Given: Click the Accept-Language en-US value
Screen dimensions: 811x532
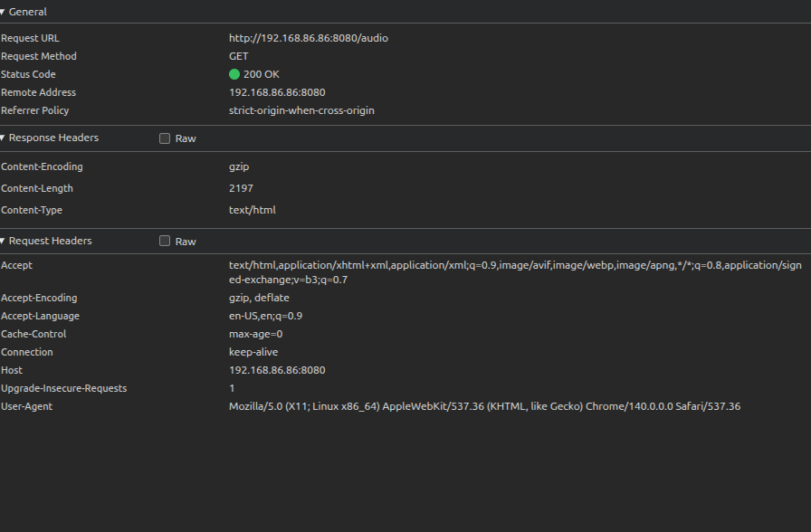Looking at the screenshot, I should coord(265,316).
